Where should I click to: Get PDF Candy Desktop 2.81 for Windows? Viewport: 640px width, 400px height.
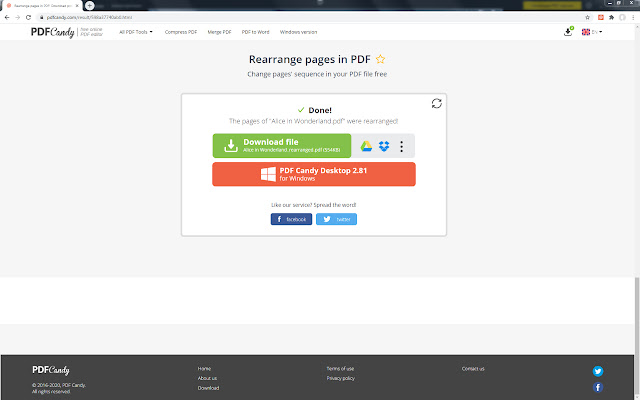(x=314, y=174)
